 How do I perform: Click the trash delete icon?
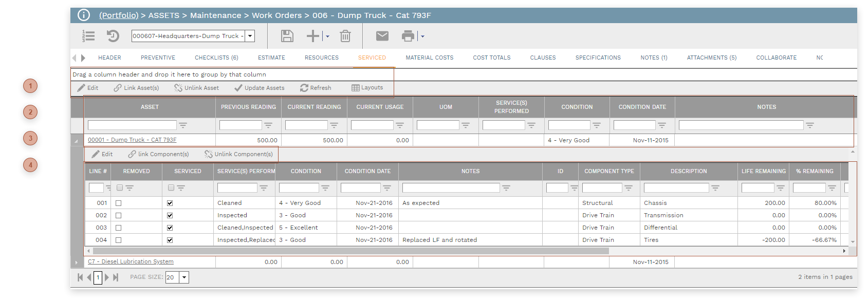pos(345,36)
